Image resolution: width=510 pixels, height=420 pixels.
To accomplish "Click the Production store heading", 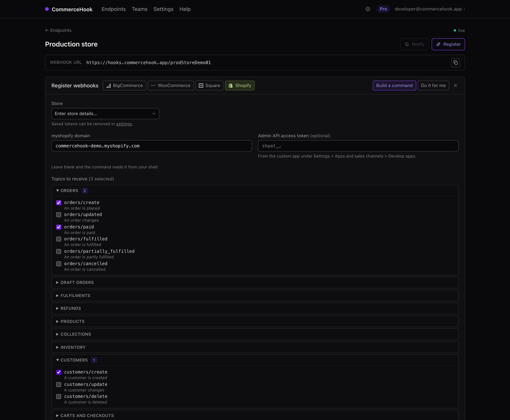I will 71,44.
